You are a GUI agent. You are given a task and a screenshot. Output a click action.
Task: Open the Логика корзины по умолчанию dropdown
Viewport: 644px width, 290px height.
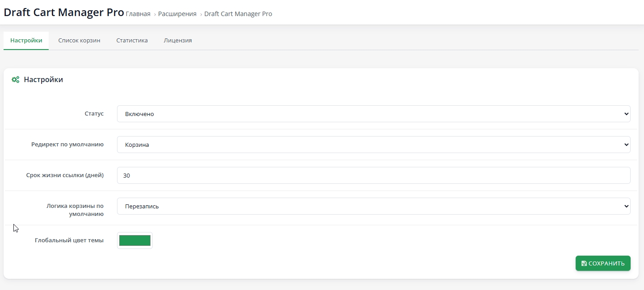373,206
